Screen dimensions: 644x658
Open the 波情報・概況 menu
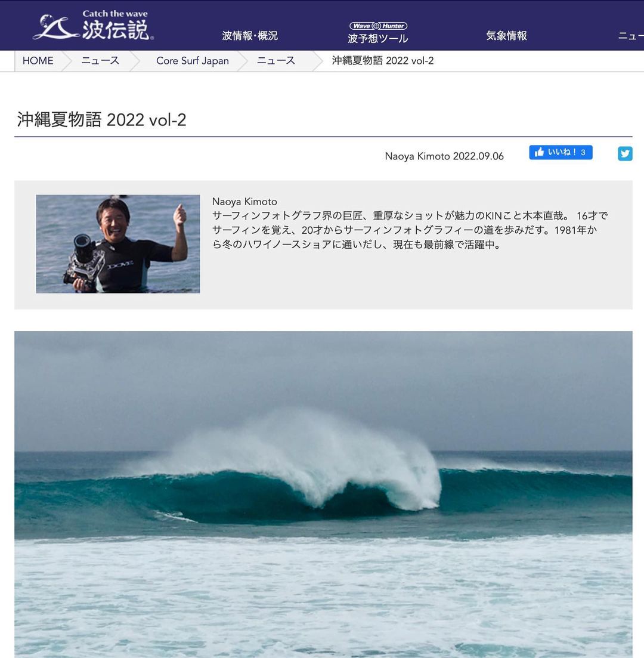(250, 36)
